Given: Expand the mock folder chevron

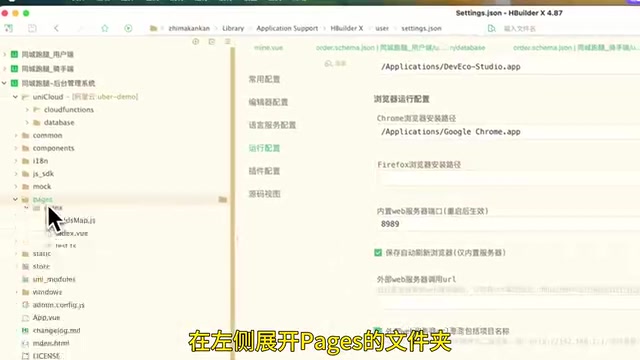Looking at the screenshot, I should tap(16, 187).
